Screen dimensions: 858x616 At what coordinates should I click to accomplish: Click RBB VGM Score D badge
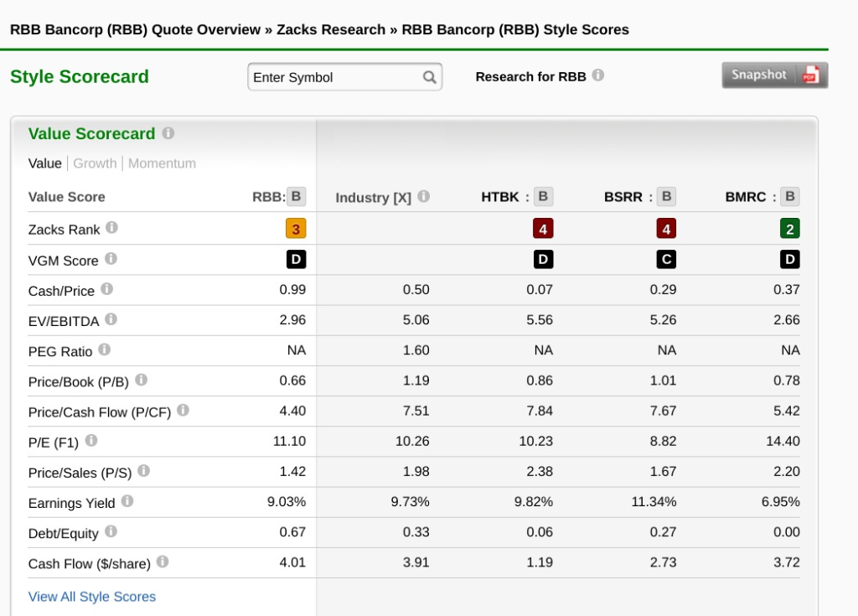point(296,259)
